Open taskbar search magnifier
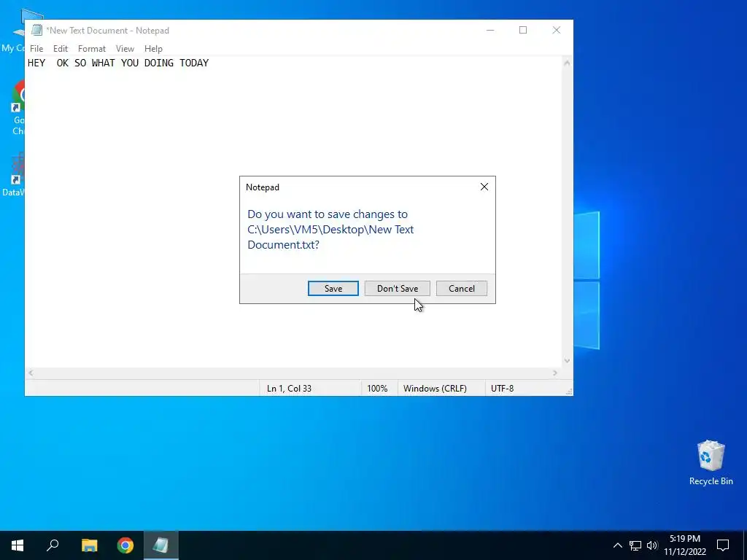This screenshot has width=747, height=560. click(x=53, y=545)
